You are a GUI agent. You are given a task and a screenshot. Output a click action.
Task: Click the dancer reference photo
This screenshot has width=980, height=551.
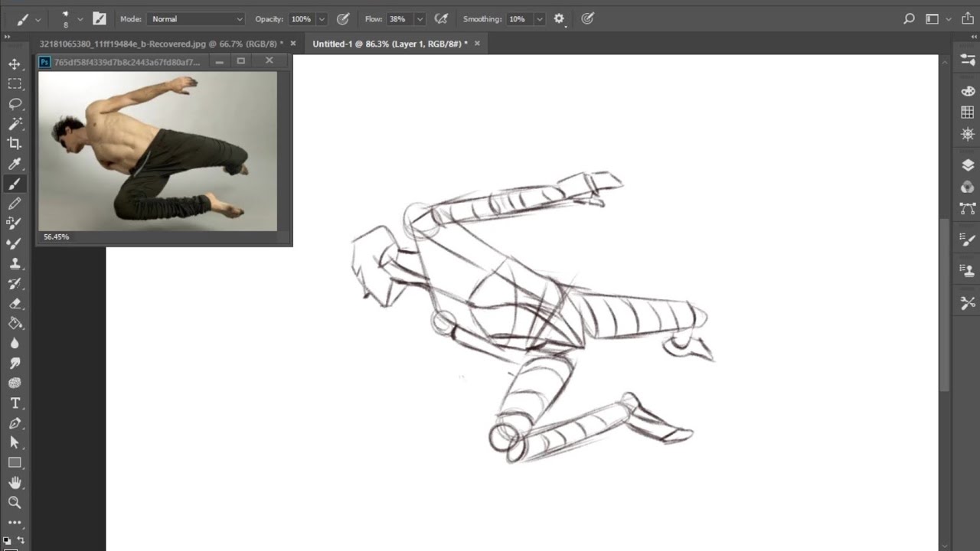coord(158,151)
